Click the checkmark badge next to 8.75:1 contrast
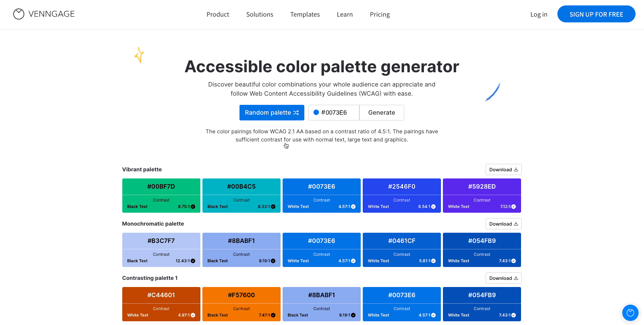644x325 pixels. (x=193, y=206)
